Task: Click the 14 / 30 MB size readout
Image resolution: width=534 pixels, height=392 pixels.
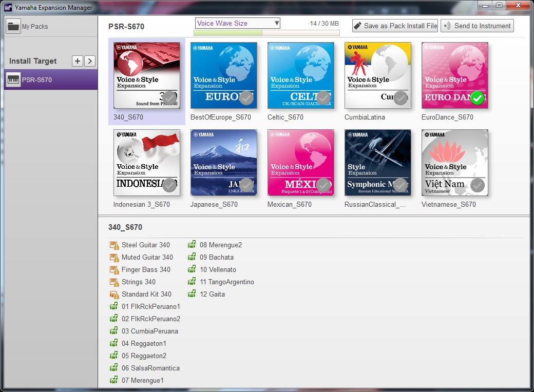Action: coord(324,24)
